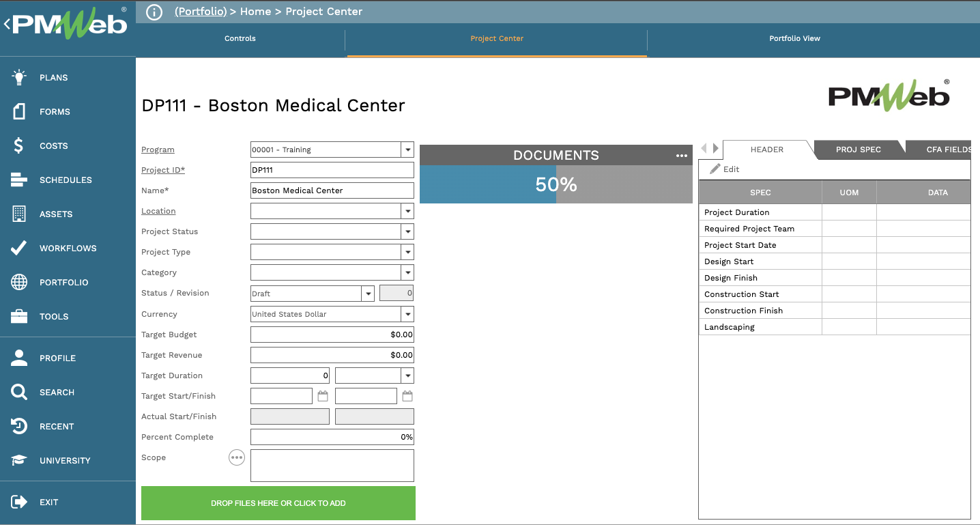Expand the Location dropdown
The height and width of the screenshot is (525, 980).
tap(407, 211)
